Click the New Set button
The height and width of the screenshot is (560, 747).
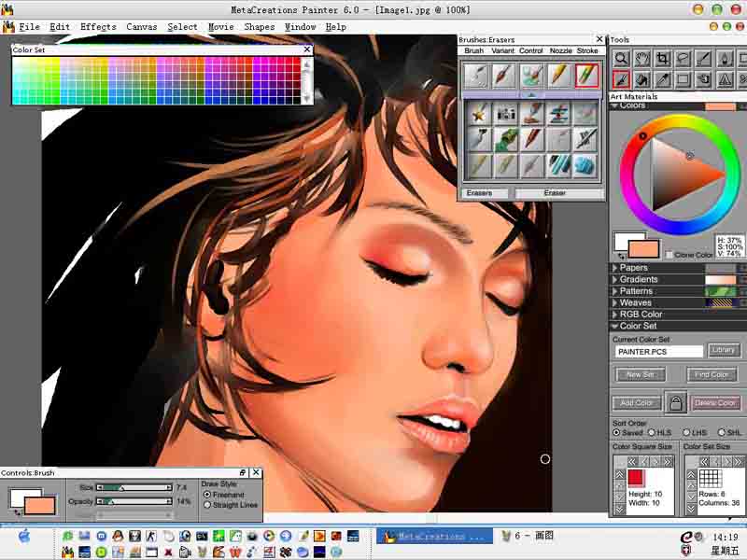point(640,375)
